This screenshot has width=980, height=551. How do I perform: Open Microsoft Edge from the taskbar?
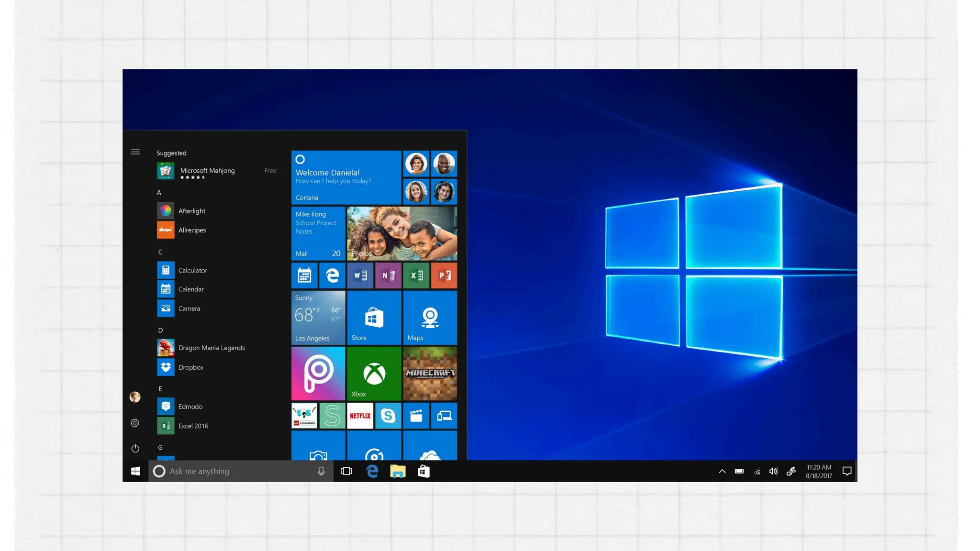(372, 471)
